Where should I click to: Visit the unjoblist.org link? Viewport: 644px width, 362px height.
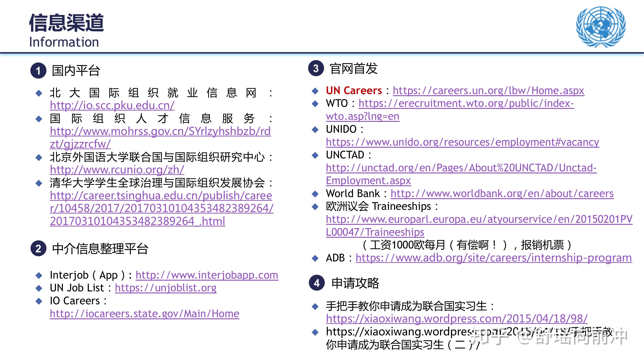(x=165, y=288)
